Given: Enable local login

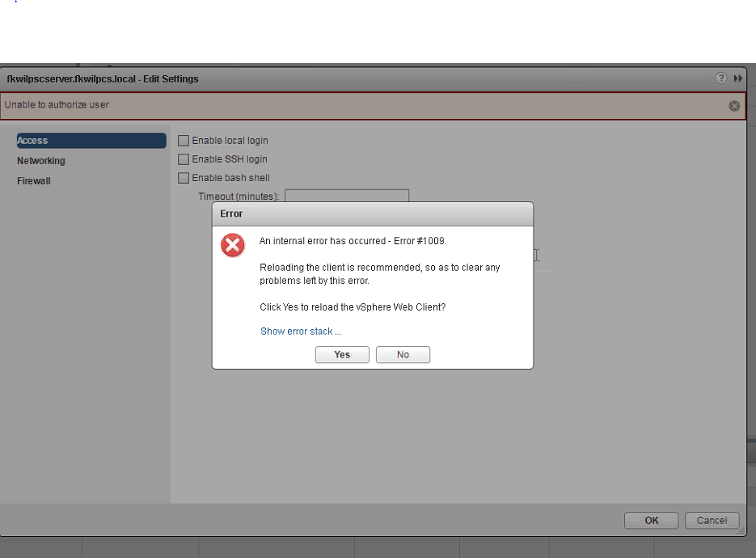Looking at the screenshot, I should (184, 139).
